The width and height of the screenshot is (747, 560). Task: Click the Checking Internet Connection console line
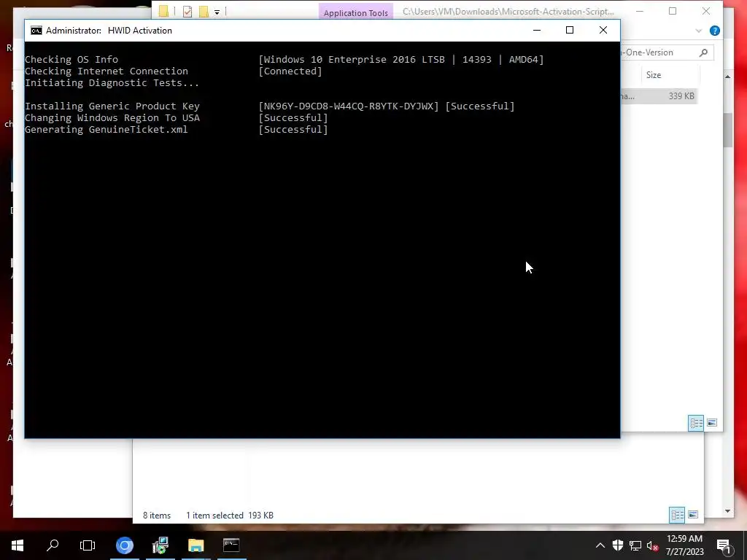(174, 71)
